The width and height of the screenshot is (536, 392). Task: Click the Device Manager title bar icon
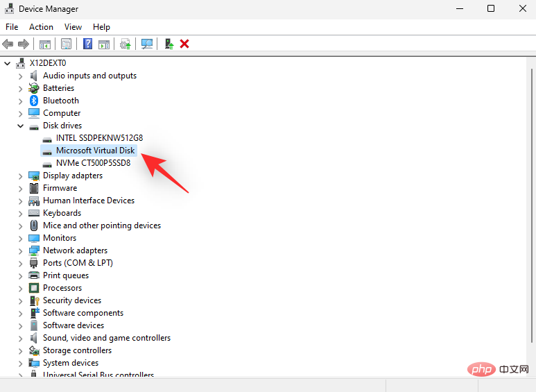[9, 8]
